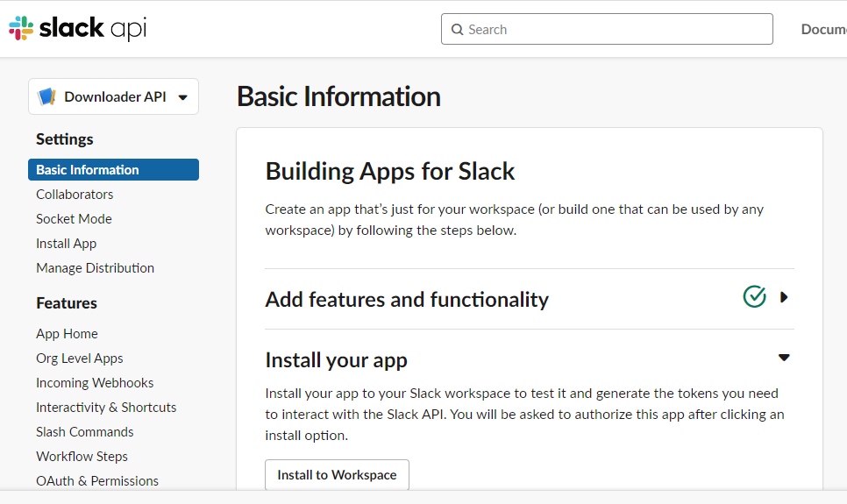Collapse the Install your app section

click(x=784, y=358)
